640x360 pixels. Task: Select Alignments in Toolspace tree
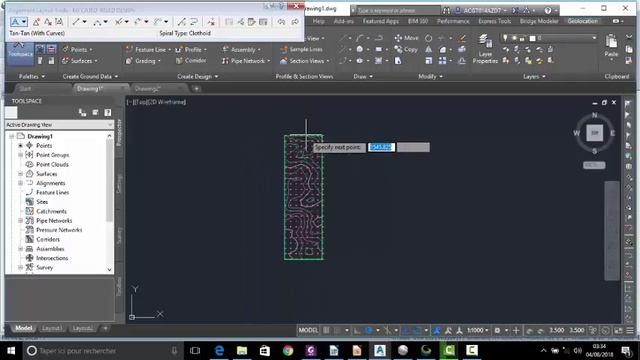[x=50, y=183]
